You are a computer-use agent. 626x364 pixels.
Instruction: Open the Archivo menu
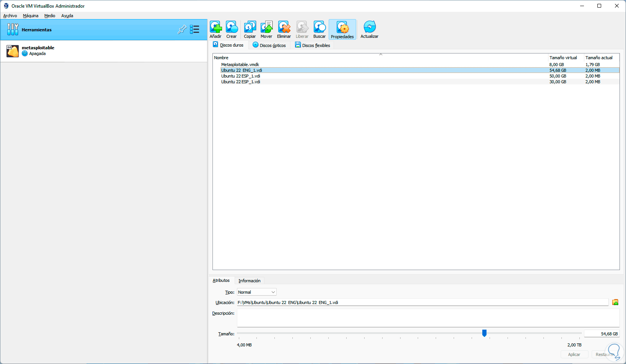(10, 16)
